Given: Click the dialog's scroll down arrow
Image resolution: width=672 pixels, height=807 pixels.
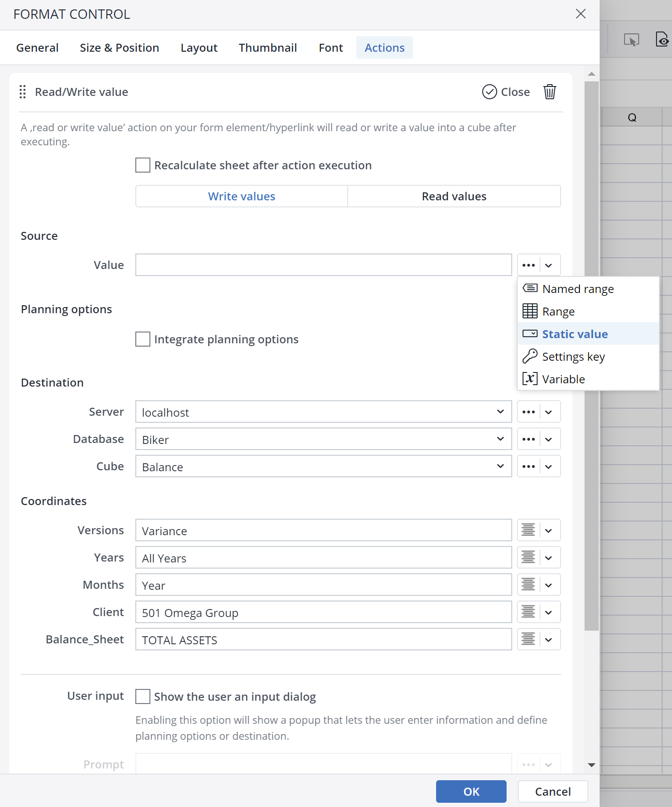Looking at the screenshot, I should coord(592,765).
